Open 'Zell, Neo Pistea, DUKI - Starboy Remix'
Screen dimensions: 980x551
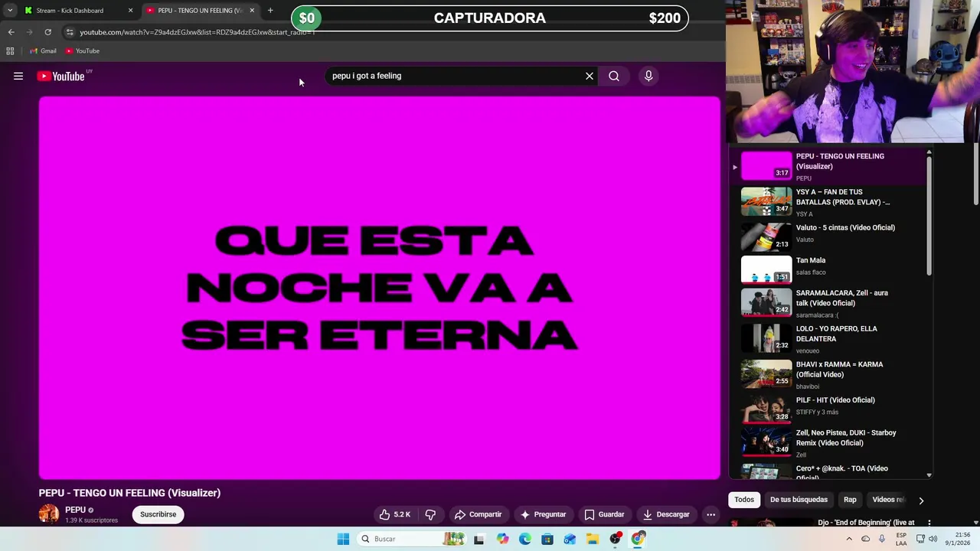click(829, 442)
